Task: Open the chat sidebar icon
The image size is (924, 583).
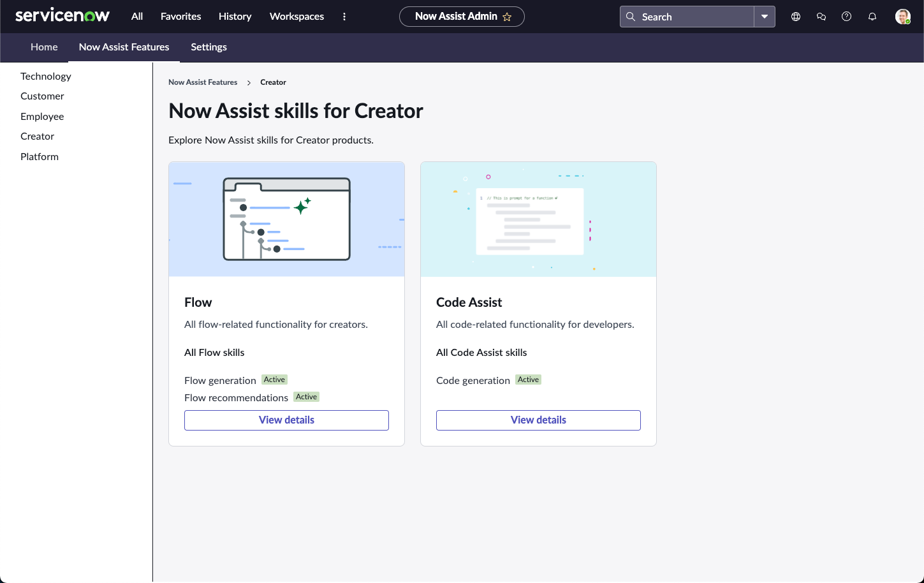Action: point(821,17)
